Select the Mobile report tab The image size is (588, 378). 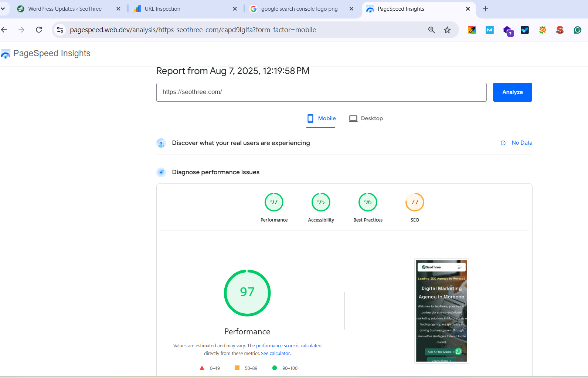pos(321,119)
